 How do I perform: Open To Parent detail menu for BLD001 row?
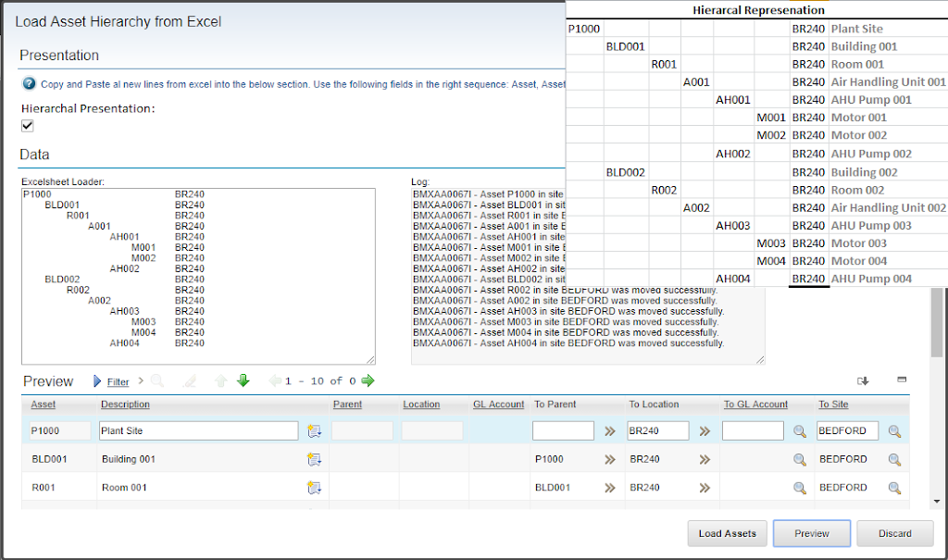tap(610, 460)
